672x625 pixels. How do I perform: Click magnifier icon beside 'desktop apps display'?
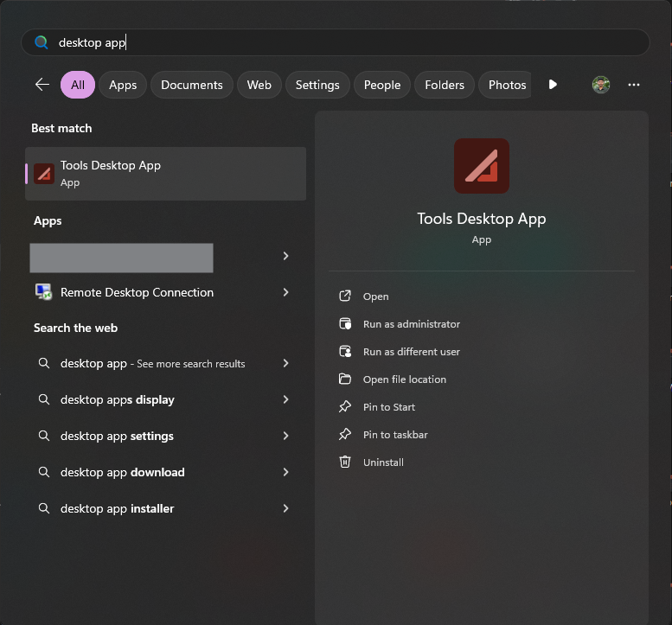tap(44, 399)
